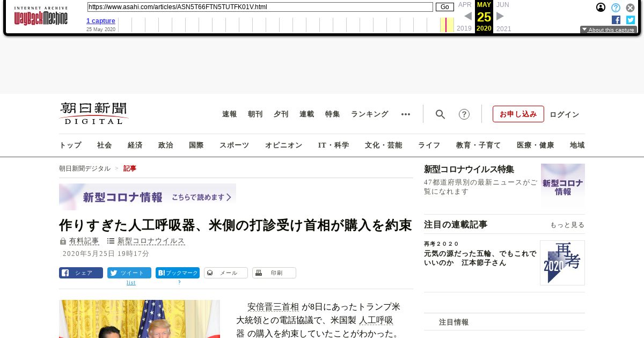Send article by メール button
The height and width of the screenshot is (338, 644).
pyautogui.click(x=226, y=273)
